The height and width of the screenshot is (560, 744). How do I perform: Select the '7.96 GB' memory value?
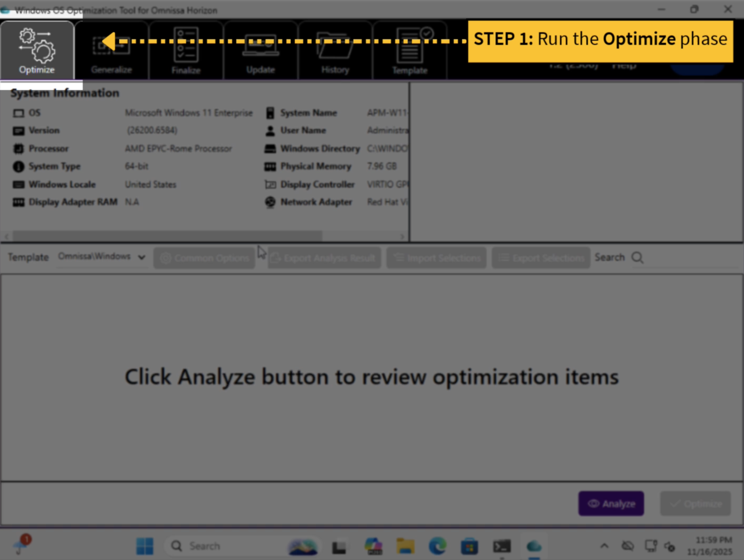(x=382, y=166)
